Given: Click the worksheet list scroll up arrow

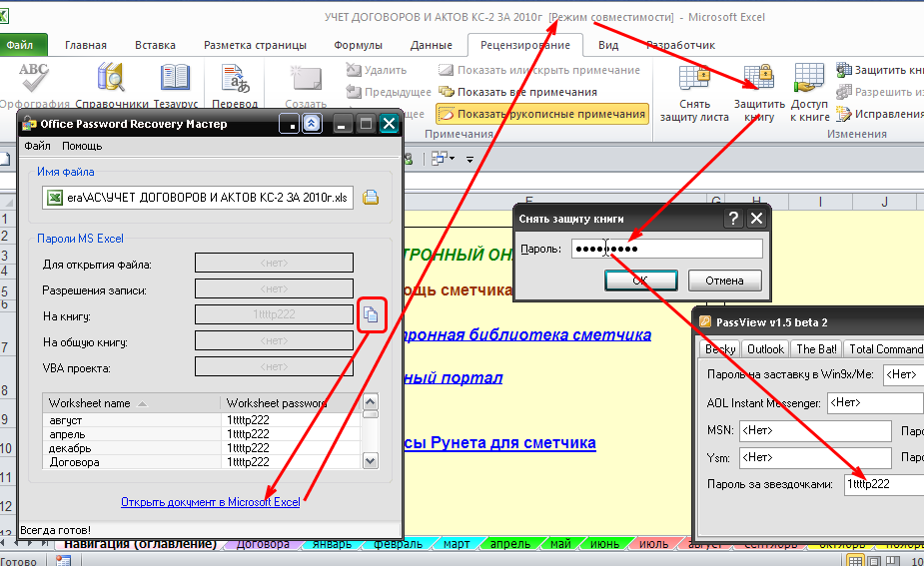Looking at the screenshot, I should click(x=370, y=401).
